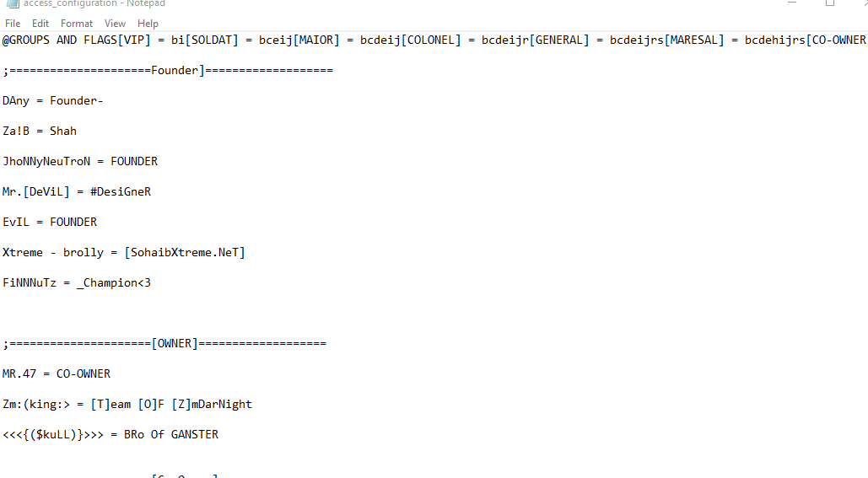Click on the MR.47 = CO-OWNER line
868x478 pixels.
(x=56, y=374)
